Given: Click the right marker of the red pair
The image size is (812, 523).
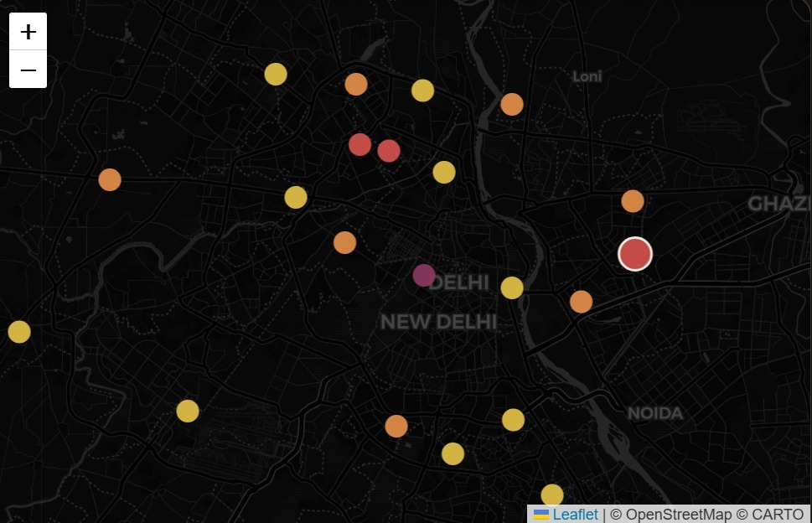Looking at the screenshot, I should click(x=389, y=151).
